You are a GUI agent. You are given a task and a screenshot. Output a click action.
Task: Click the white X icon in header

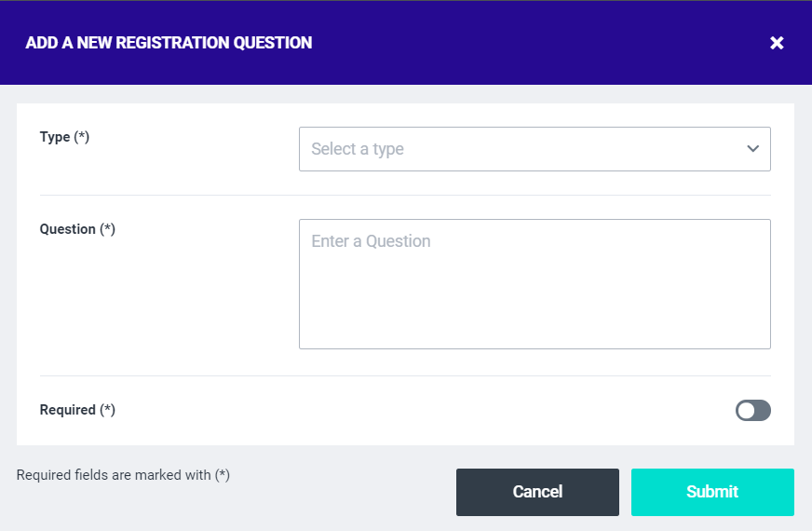777,43
